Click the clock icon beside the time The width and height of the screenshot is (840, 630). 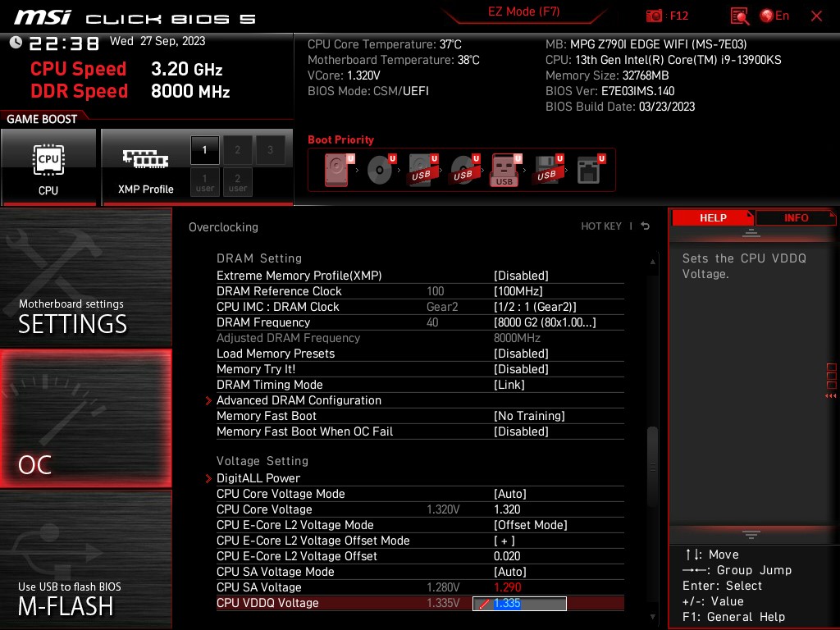point(16,42)
